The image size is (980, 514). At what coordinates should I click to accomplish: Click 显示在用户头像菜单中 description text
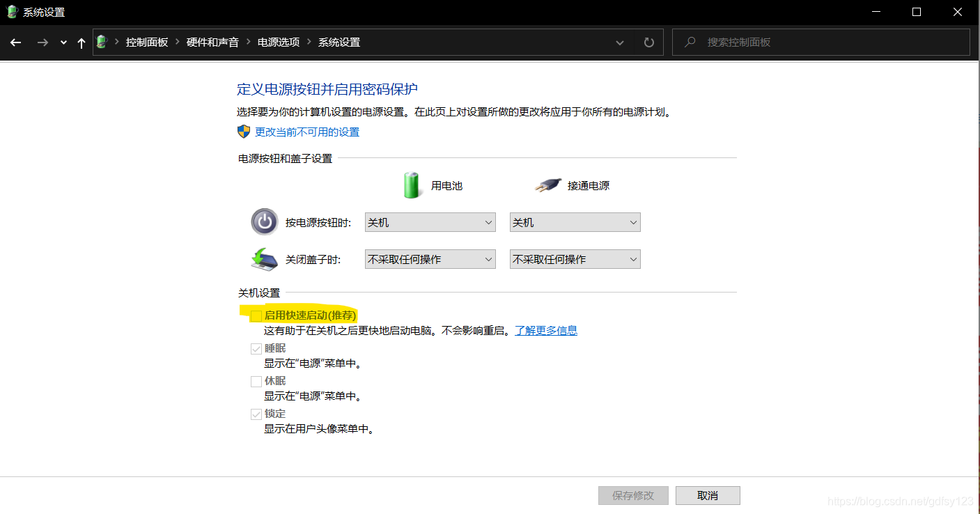click(x=320, y=429)
